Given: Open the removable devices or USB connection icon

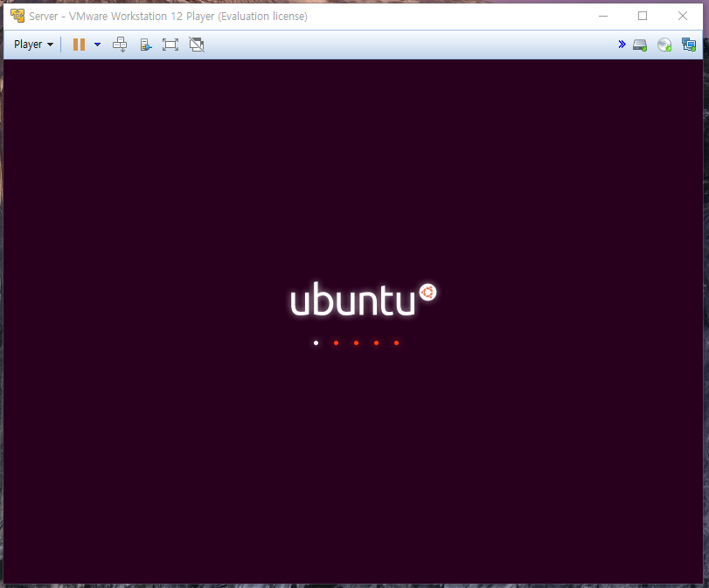Looking at the screenshot, I should point(146,45).
